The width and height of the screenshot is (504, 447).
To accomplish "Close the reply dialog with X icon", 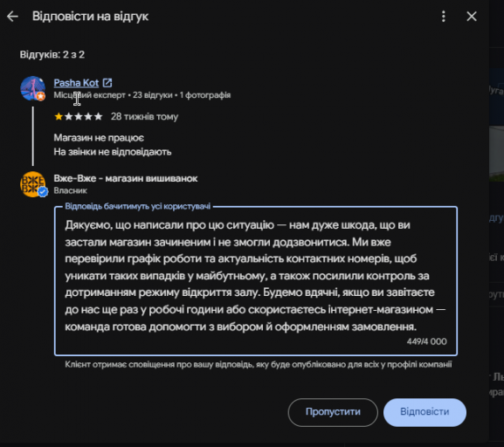I will (x=472, y=17).
